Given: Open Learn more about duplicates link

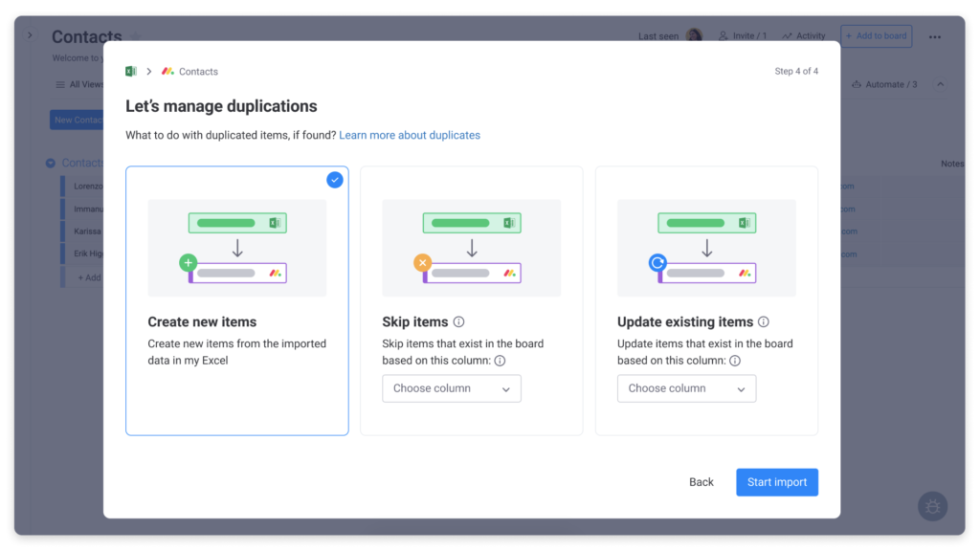Looking at the screenshot, I should tap(410, 135).
